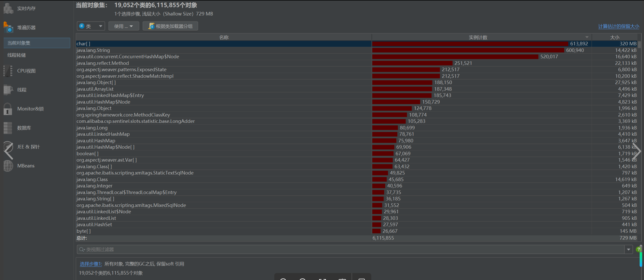Open 选择步骤1 link

coord(91,264)
